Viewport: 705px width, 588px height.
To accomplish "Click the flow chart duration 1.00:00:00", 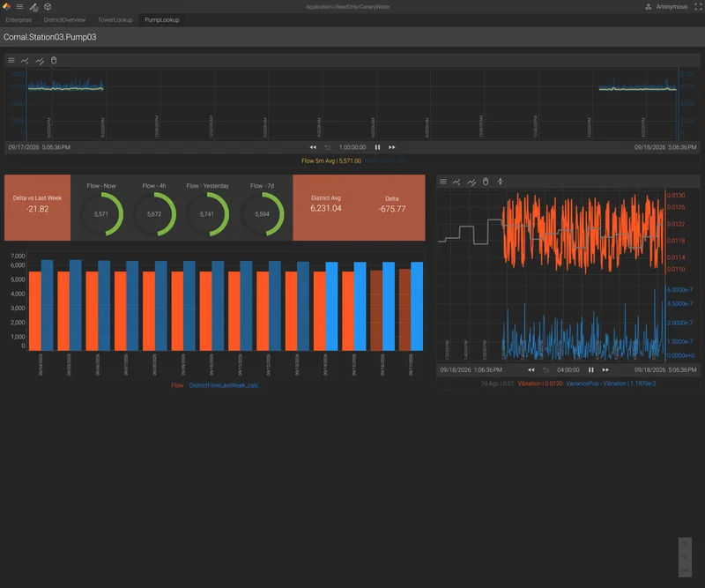I will click(352, 147).
